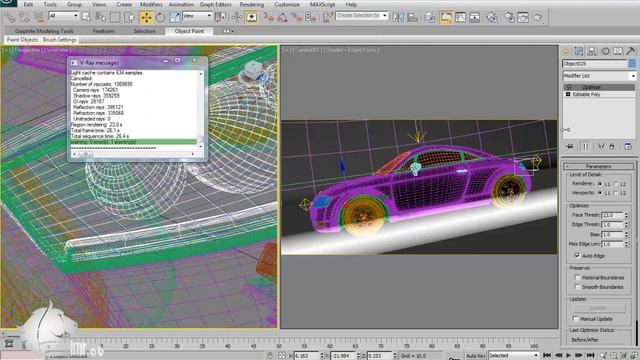The image size is (640, 360).
Task: Expand the Editable Poly stack entry
Action: [568, 94]
